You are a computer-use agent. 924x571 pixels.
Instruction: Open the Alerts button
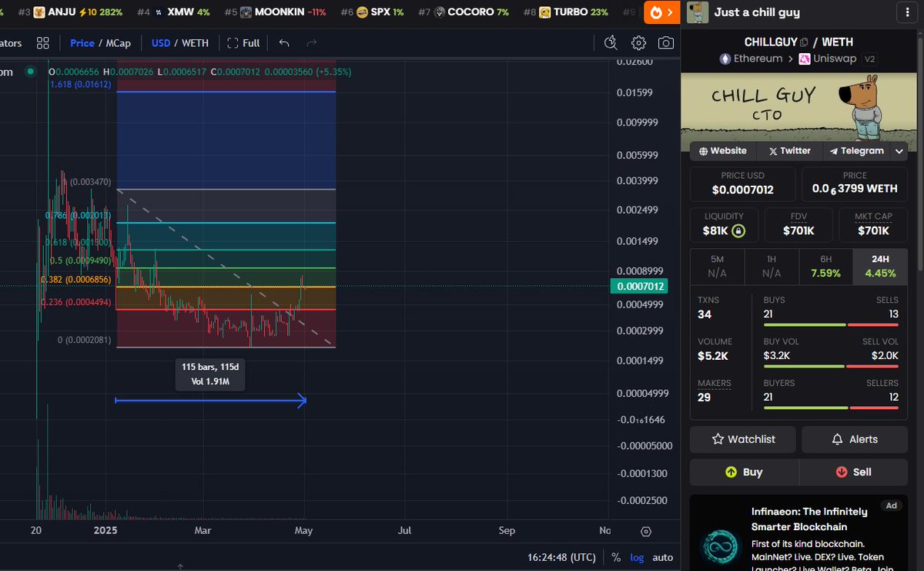click(x=855, y=439)
